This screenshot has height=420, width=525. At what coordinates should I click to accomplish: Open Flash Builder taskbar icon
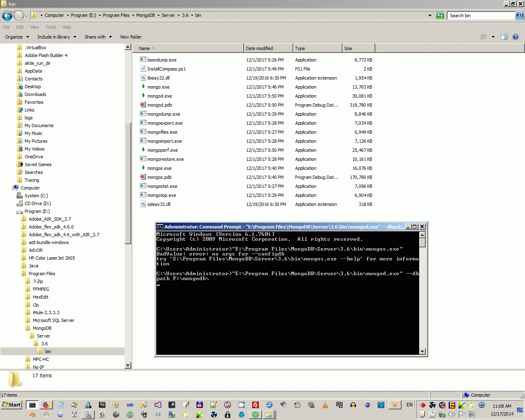[102, 405]
